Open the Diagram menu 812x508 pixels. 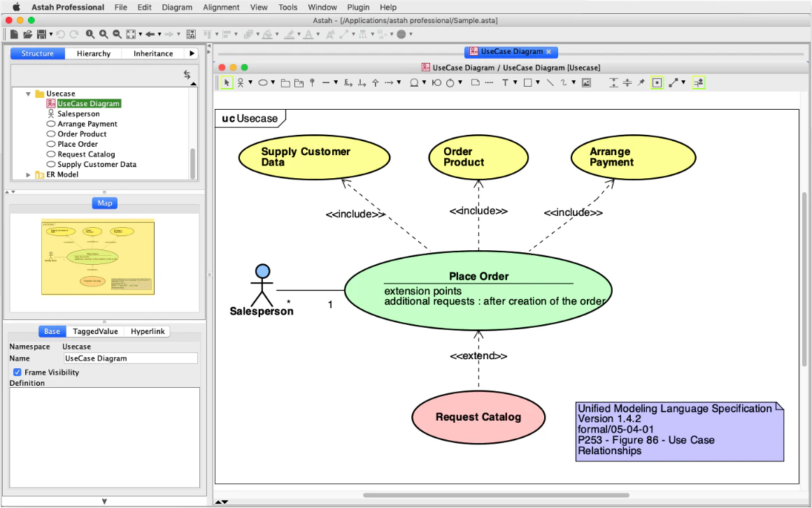coord(177,7)
